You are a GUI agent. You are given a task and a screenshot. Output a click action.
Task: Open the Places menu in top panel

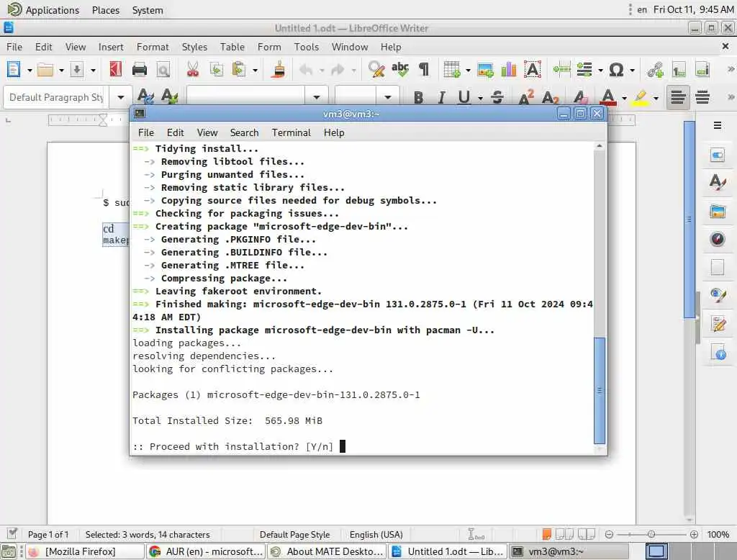(x=105, y=10)
